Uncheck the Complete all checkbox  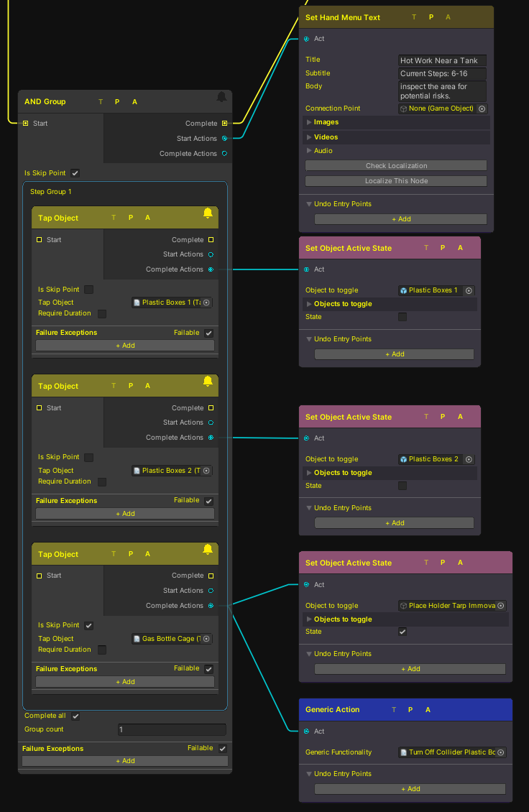click(75, 716)
